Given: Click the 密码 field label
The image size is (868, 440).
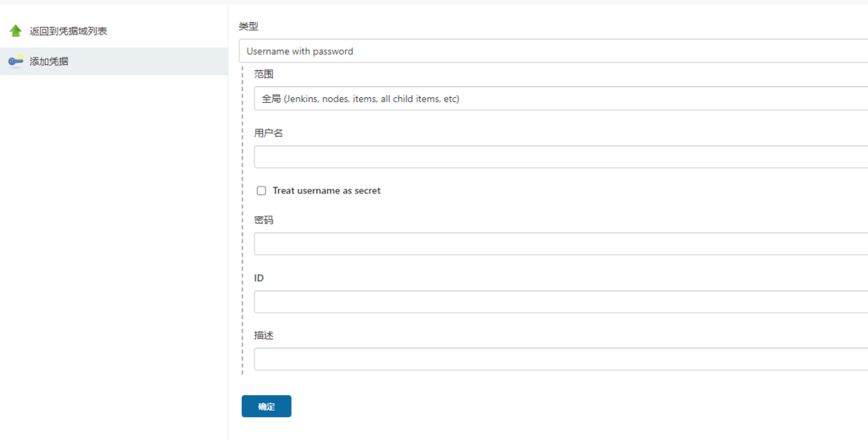Looking at the screenshot, I should coord(263,220).
